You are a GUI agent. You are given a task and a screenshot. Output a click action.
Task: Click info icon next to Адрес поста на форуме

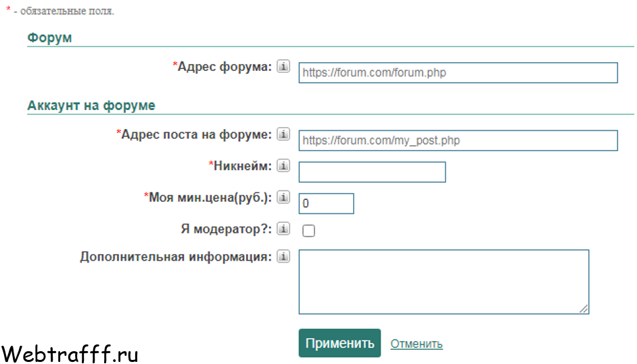pyautogui.click(x=283, y=134)
